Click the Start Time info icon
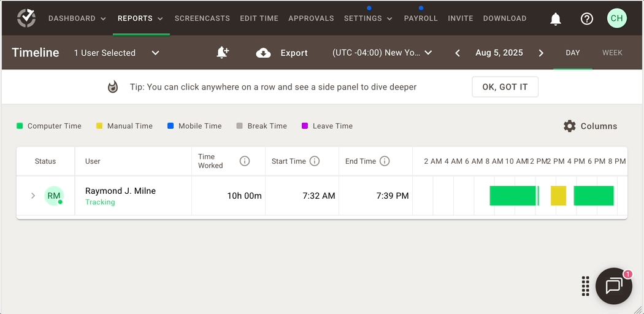This screenshot has height=314, width=644. (x=315, y=161)
